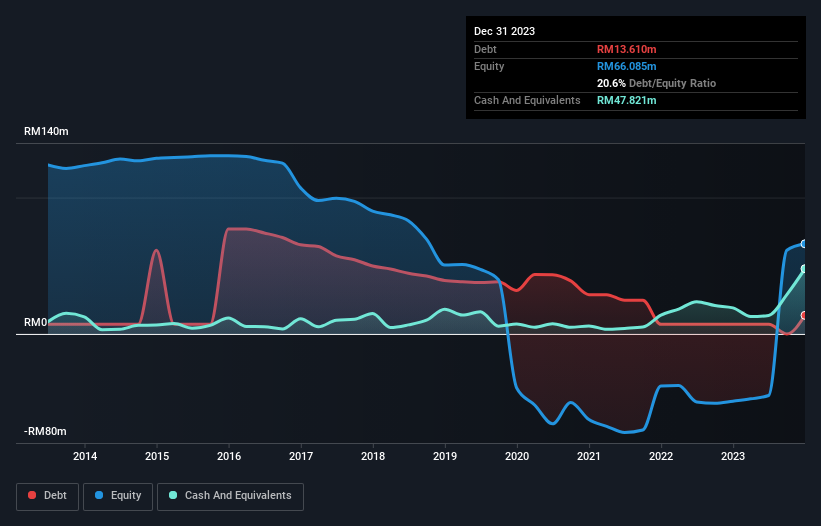Click the 2015 x-axis label
Viewport: 821px width, 526px height.
[157, 456]
